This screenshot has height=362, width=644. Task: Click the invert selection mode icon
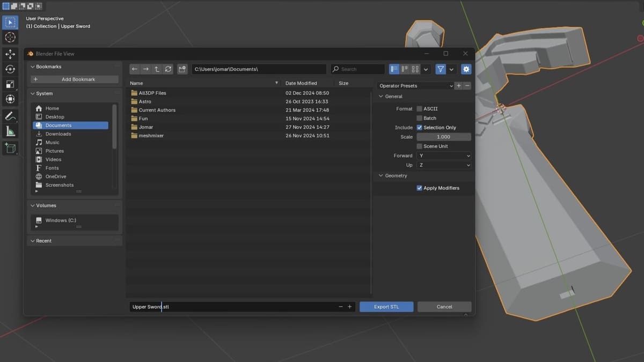click(30, 6)
